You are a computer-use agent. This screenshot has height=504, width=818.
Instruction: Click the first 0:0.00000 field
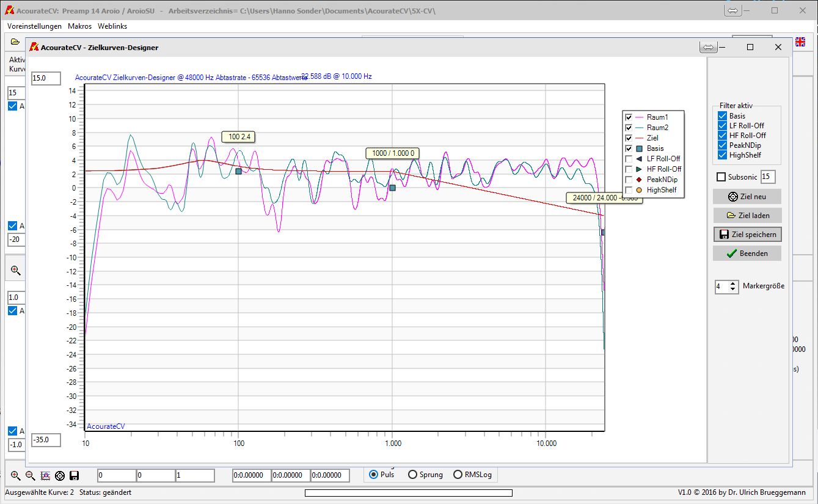tap(252, 475)
